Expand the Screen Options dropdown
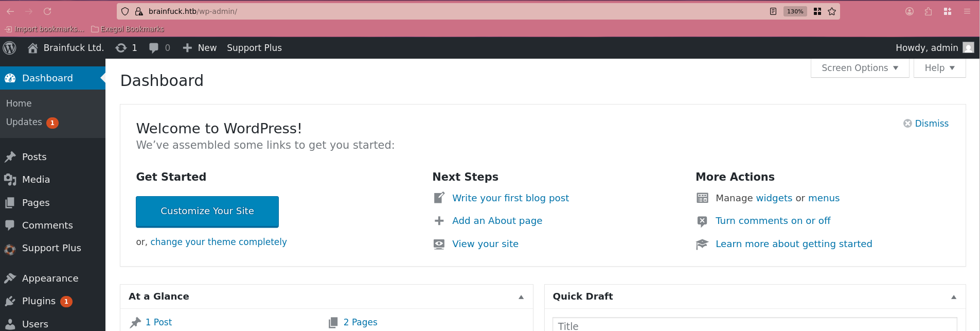Screen dimensions: 980x331 pos(860,68)
